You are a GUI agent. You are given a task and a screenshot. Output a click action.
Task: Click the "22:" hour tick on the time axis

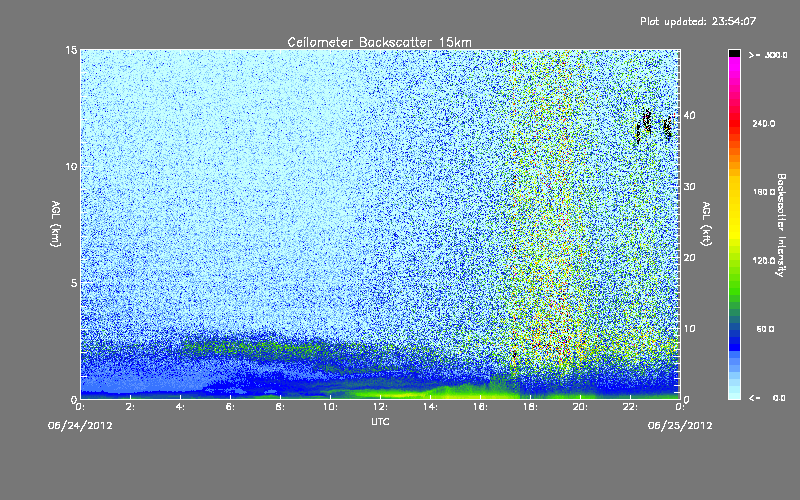pyautogui.click(x=630, y=407)
